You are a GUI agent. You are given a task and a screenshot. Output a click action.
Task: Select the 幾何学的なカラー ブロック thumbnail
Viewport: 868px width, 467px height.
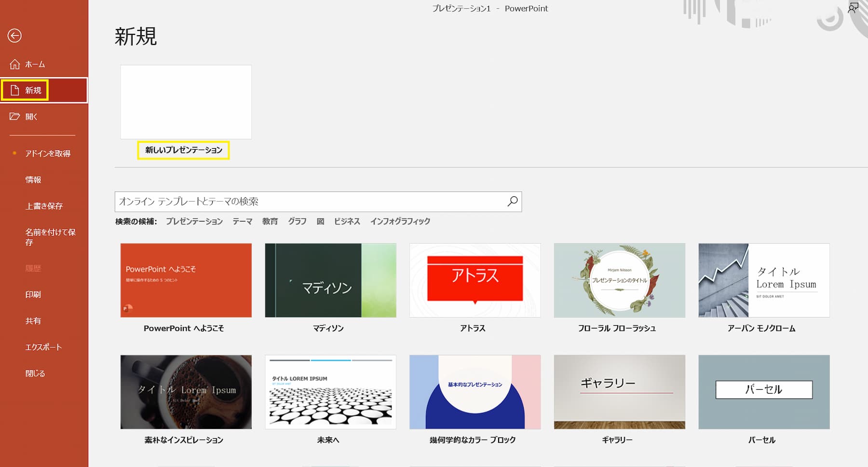point(475,392)
